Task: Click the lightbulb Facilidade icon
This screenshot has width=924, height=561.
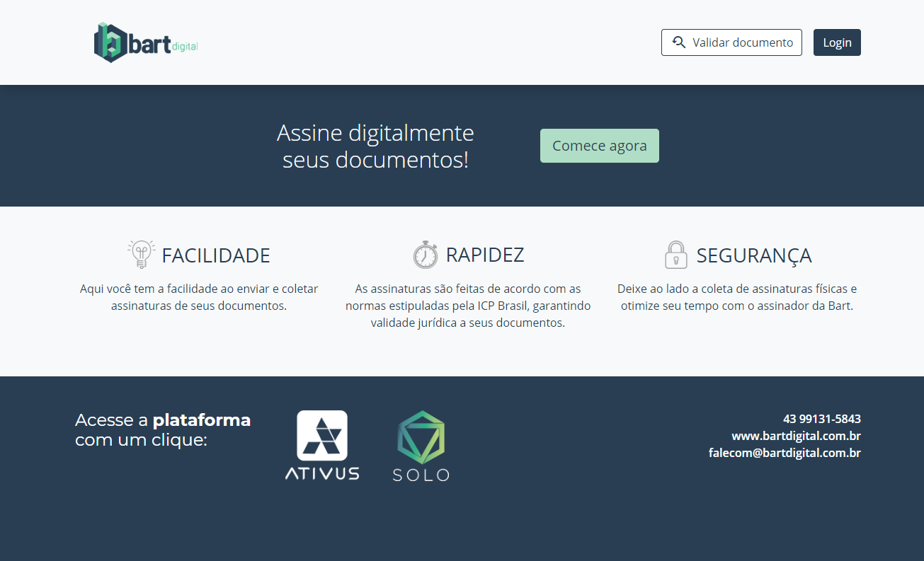Action: tap(142, 254)
